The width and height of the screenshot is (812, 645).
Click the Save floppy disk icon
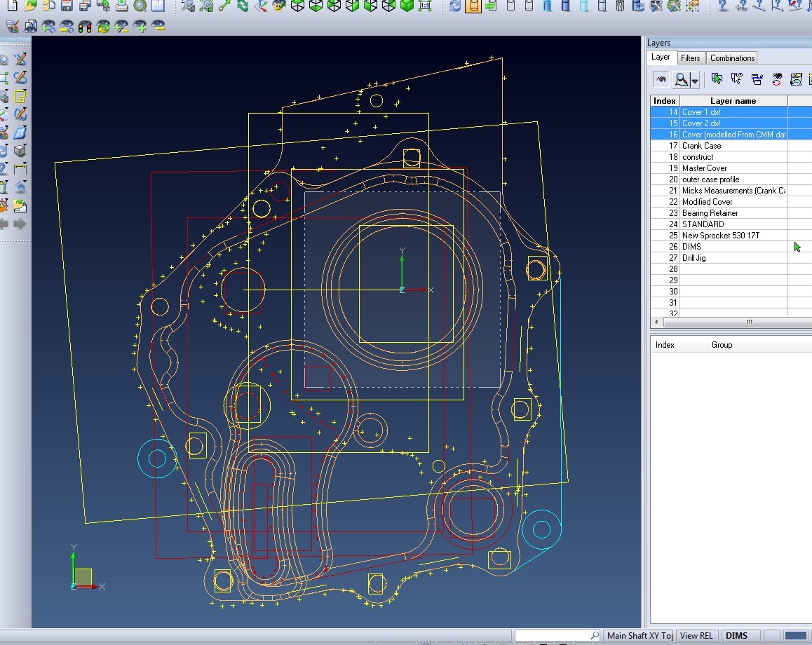tap(67, 6)
